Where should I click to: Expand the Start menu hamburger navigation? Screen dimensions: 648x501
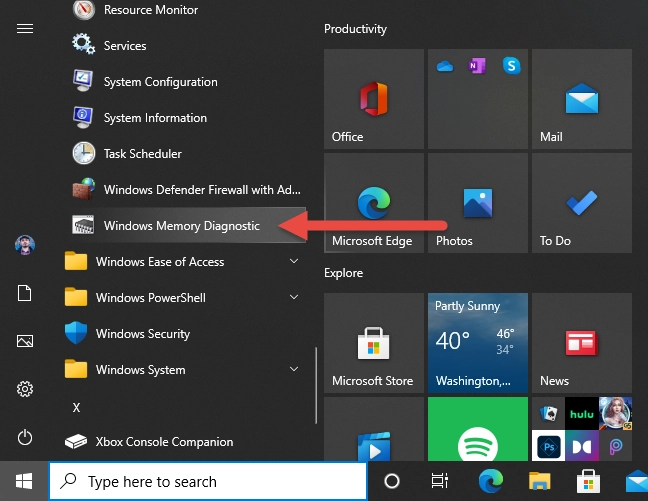(x=25, y=29)
